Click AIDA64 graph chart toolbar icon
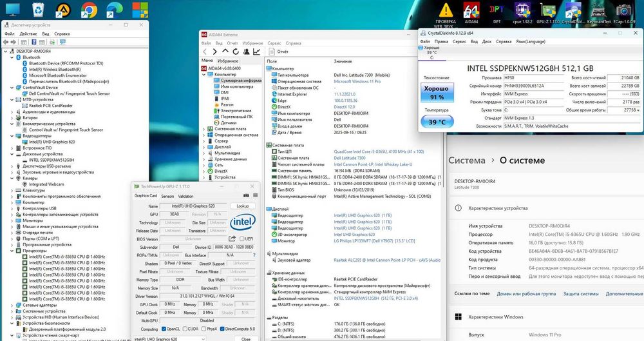644x341 pixels. point(257,52)
